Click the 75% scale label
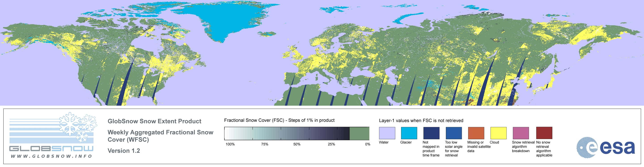The image size is (644, 167). tap(265, 144)
